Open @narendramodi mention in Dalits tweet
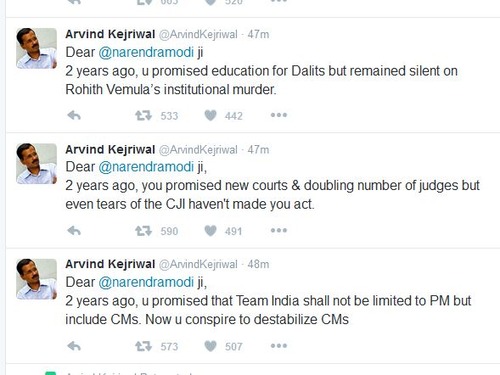Viewport: 500px width, 375px height. point(146,52)
